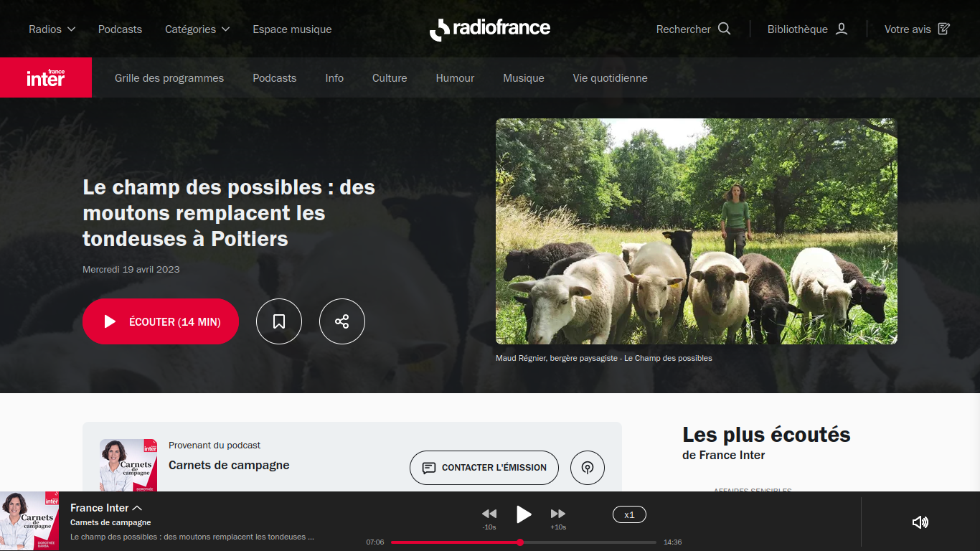Open the podcast subscribe icon button

588,468
